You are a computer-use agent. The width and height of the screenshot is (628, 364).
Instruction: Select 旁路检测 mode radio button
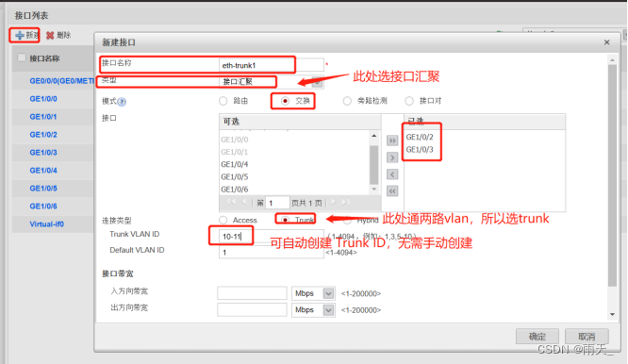click(x=347, y=101)
